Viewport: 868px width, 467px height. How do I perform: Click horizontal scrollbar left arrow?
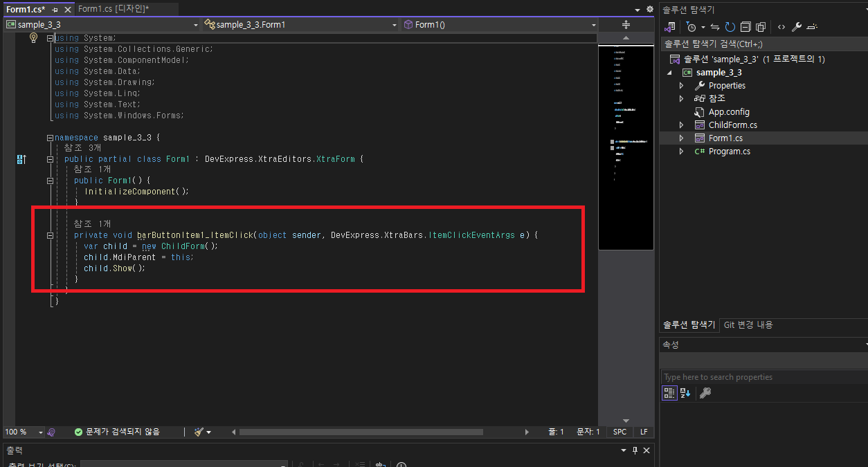[233, 432]
